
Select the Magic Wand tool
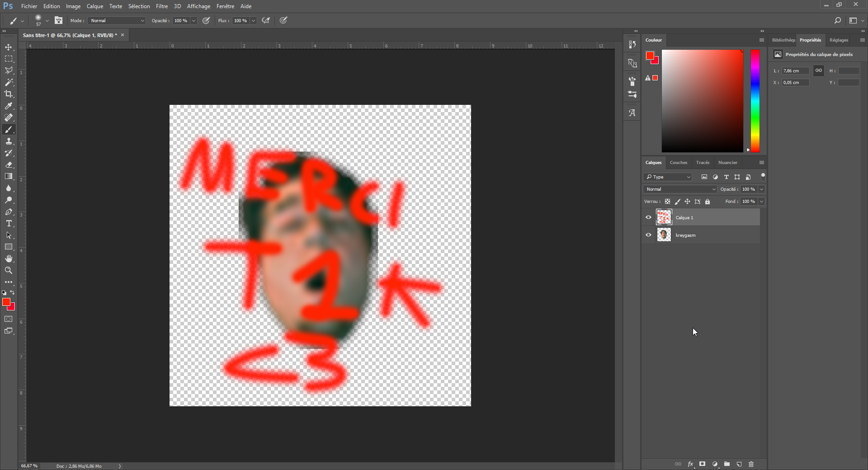point(9,82)
